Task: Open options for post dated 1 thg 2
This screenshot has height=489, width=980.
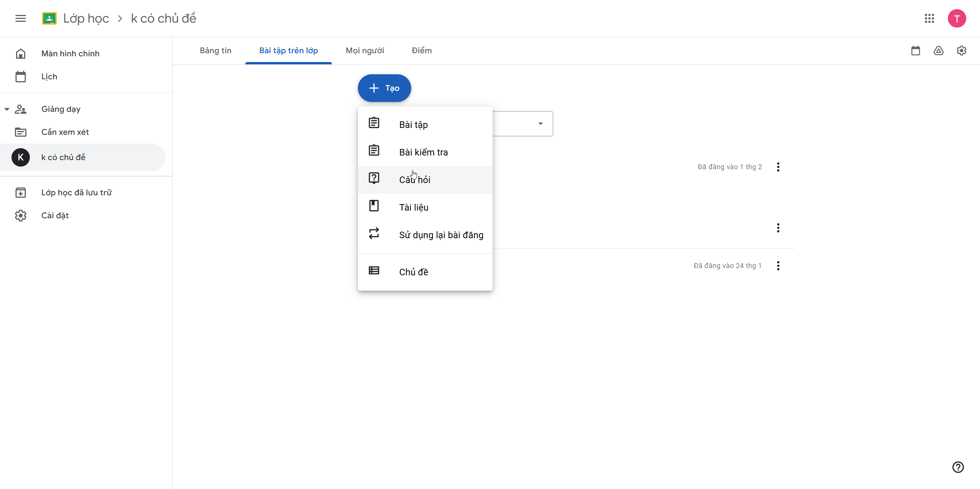Action: [778, 167]
